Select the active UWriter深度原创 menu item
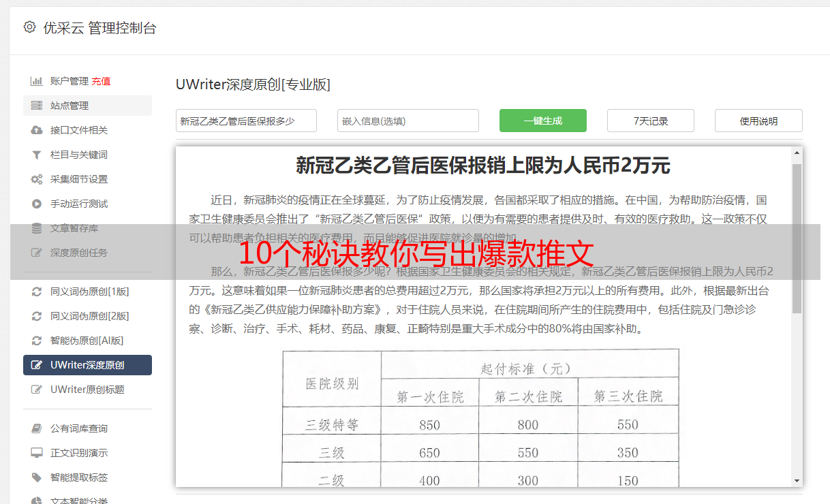The width and height of the screenshot is (830, 504). 87,365
